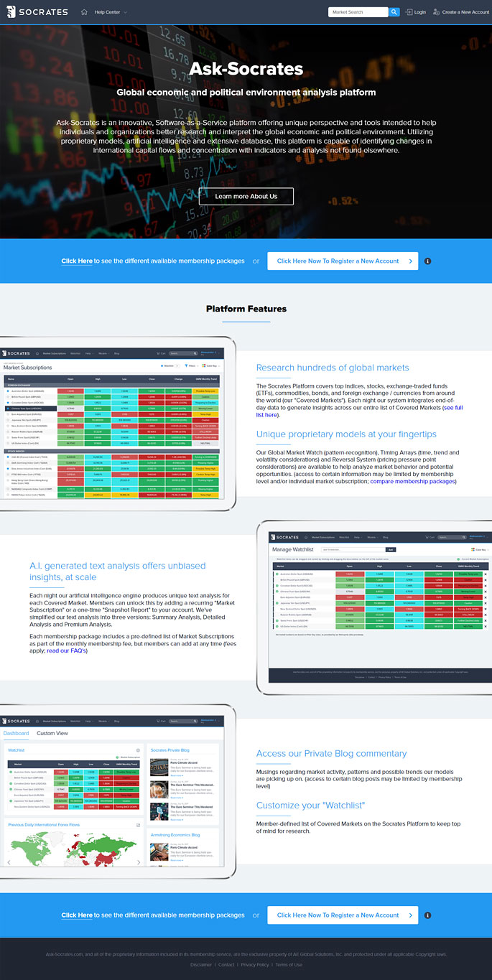Viewport: 492px width, 980px height.
Task: Click top Register a New Account button
Action: [x=343, y=261]
